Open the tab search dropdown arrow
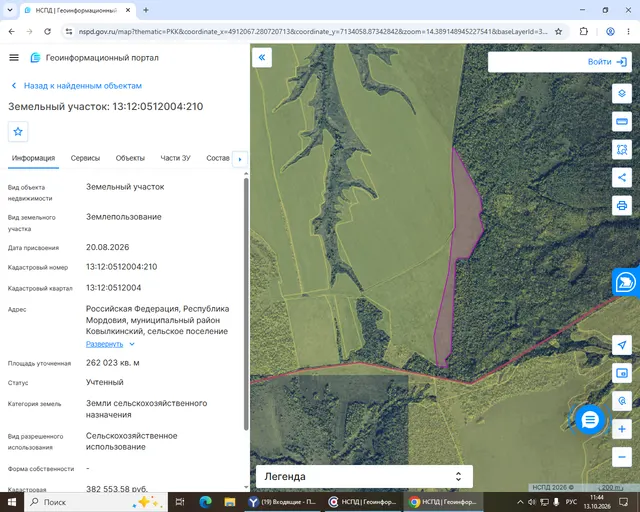This screenshot has width=640, height=512. (x=10, y=10)
